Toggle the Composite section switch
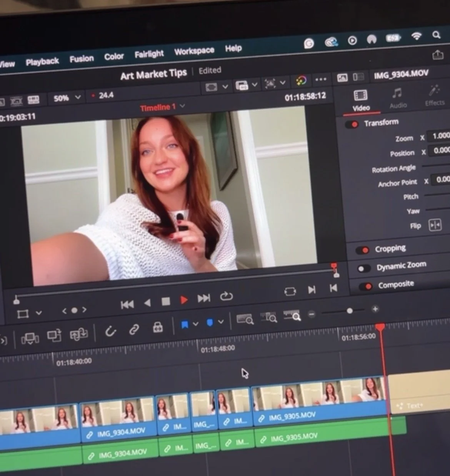The image size is (450, 476). point(365,286)
